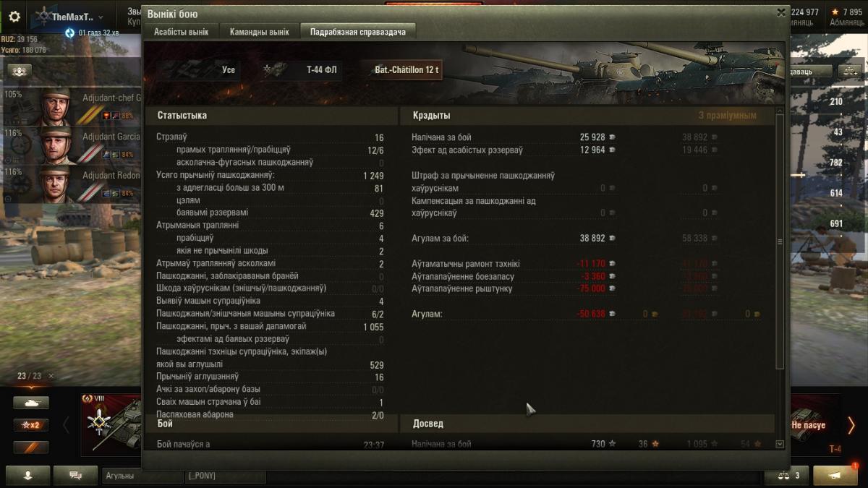Click the scroll-down arrow in credits panel
The width and height of the screenshot is (868, 488).
click(779, 444)
